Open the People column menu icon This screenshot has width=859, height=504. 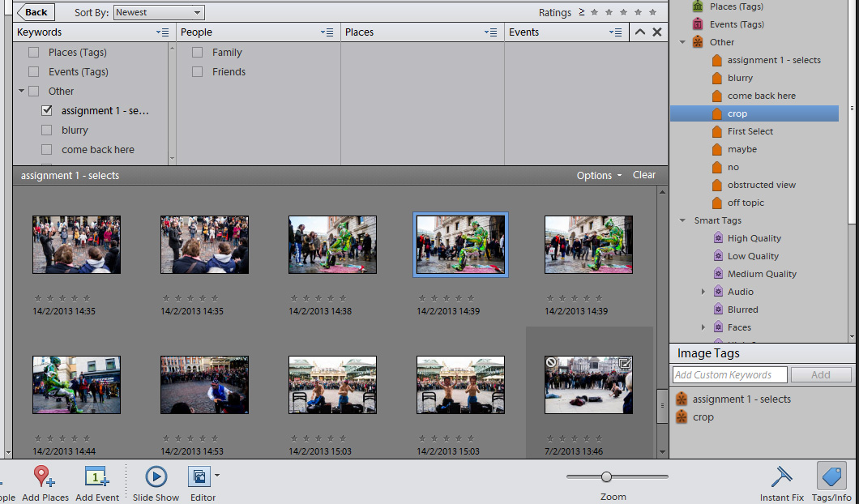point(327,32)
